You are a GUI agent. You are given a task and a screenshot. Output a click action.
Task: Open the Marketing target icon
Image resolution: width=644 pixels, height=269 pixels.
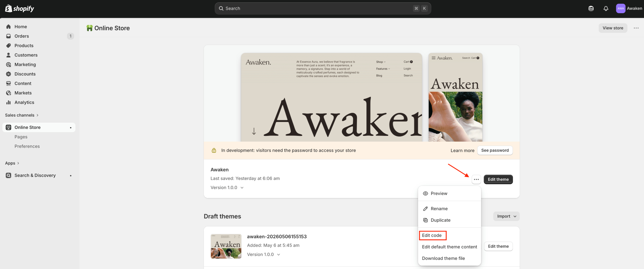pyautogui.click(x=8, y=65)
